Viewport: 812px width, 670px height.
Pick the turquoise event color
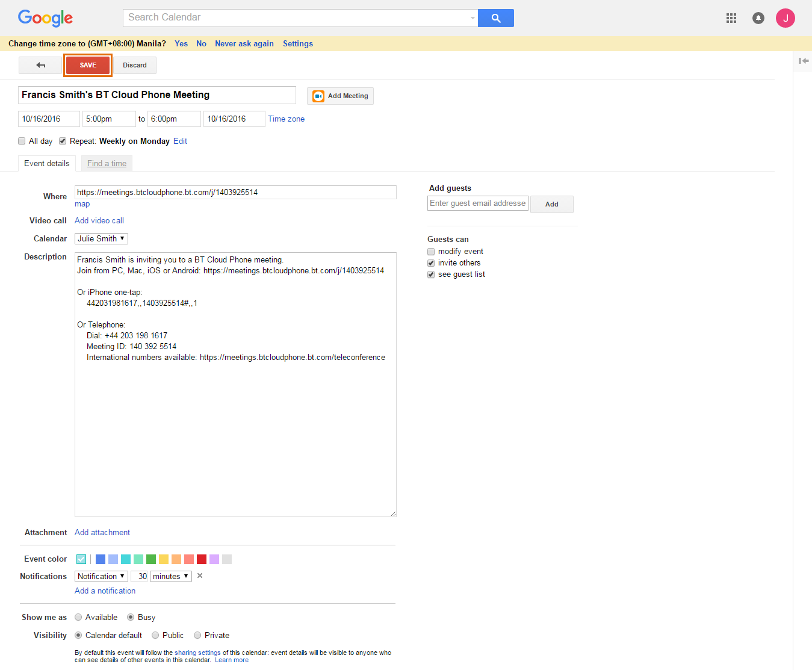pos(126,559)
